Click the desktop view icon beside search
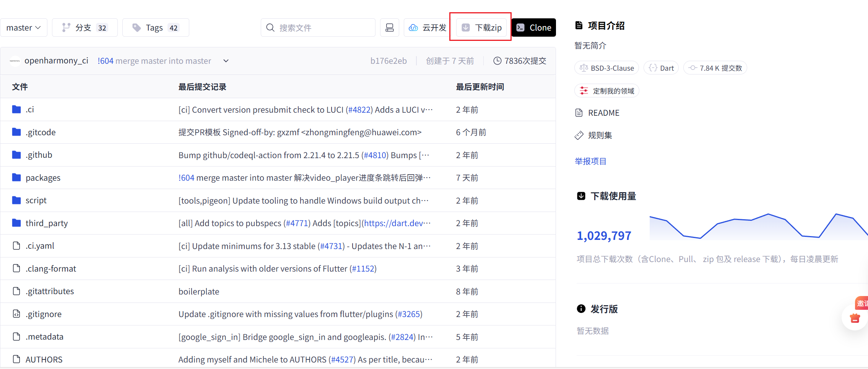The image size is (868, 369). tap(389, 28)
